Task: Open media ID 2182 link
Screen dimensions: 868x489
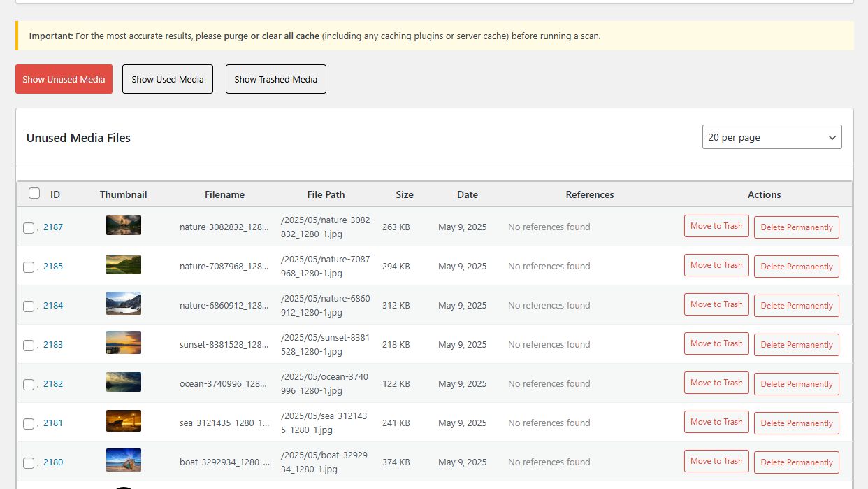Action: click(53, 383)
